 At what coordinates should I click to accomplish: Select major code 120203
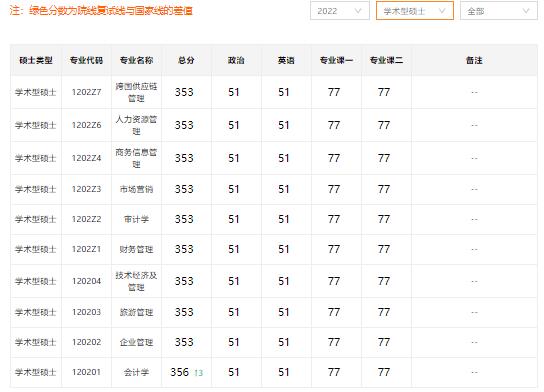(x=86, y=312)
